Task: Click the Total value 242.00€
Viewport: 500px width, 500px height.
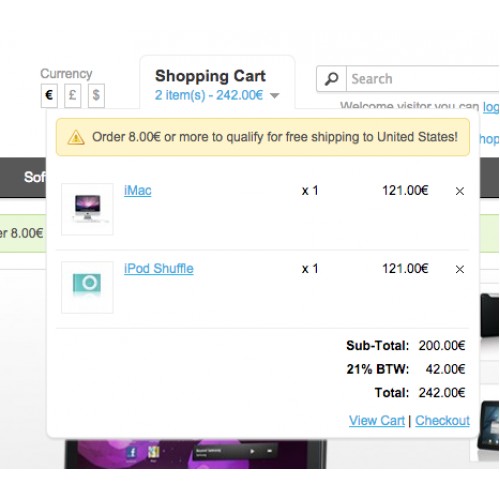Action: coord(442,393)
